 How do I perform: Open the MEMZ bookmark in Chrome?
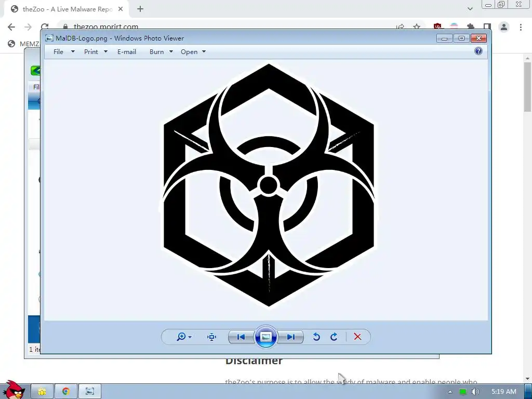point(24,44)
